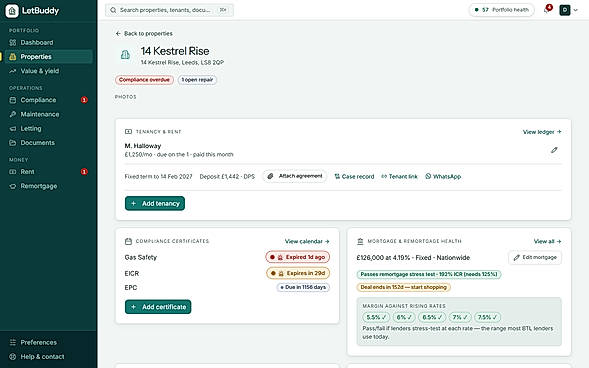Click the search magnifier icon
This screenshot has width=589, height=368.
point(113,10)
